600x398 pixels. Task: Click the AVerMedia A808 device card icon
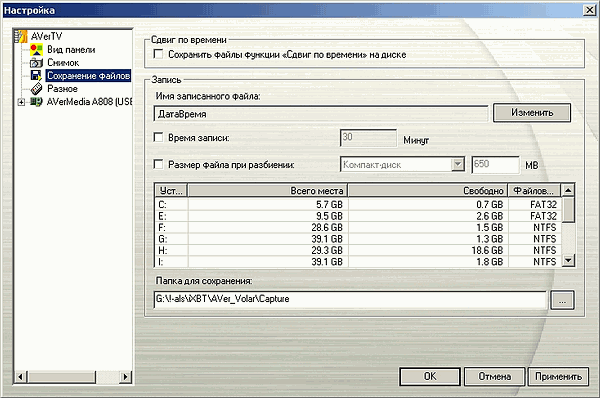point(36,101)
